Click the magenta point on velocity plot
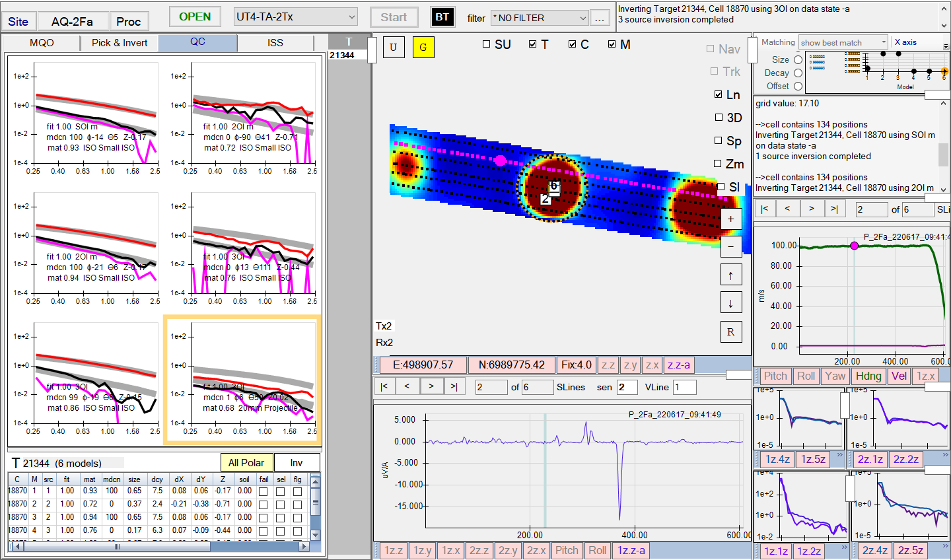Screen dimensions: 951x560 pyautogui.click(x=855, y=246)
